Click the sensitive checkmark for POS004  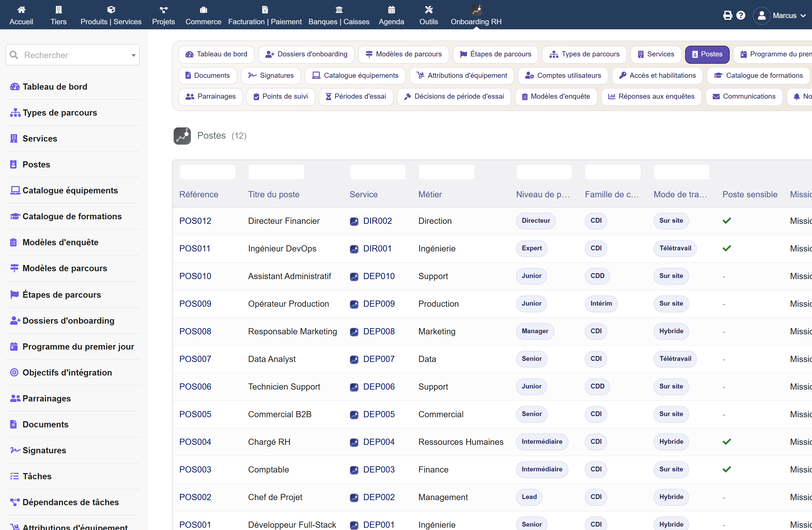coord(727,442)
